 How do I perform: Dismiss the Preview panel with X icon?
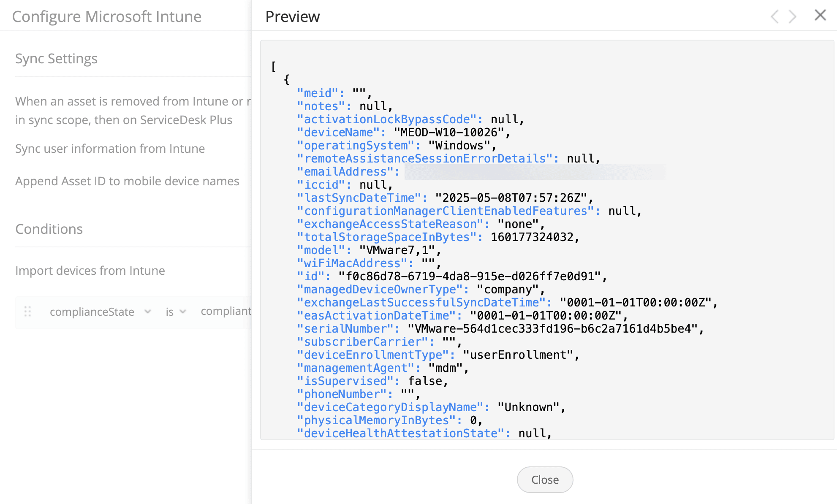point(820,16)
